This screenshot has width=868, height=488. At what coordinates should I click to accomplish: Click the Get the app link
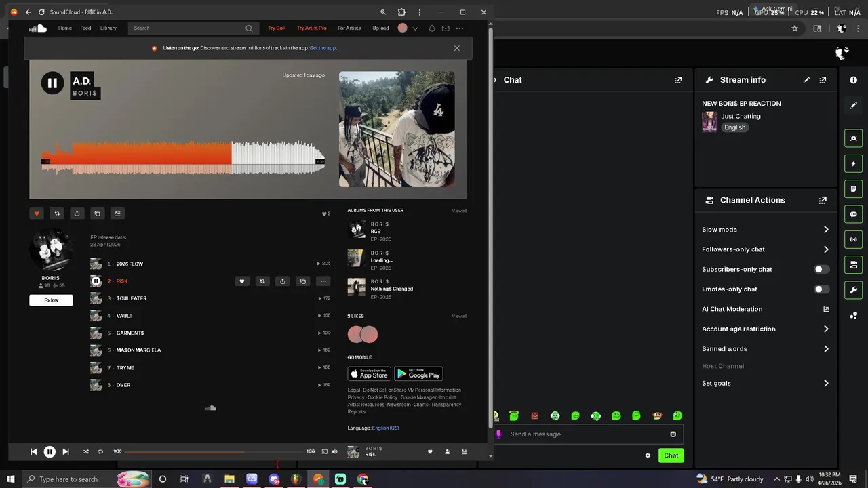click(x=323, y=48)
